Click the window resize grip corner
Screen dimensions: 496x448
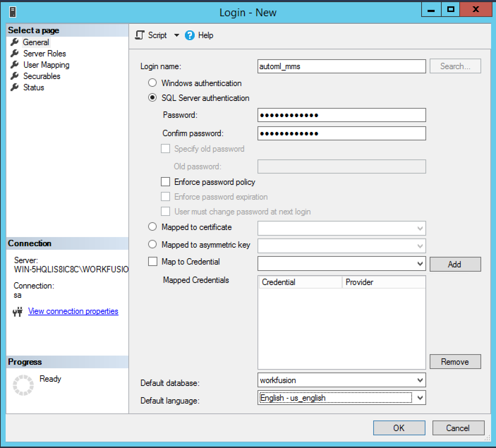487,438
